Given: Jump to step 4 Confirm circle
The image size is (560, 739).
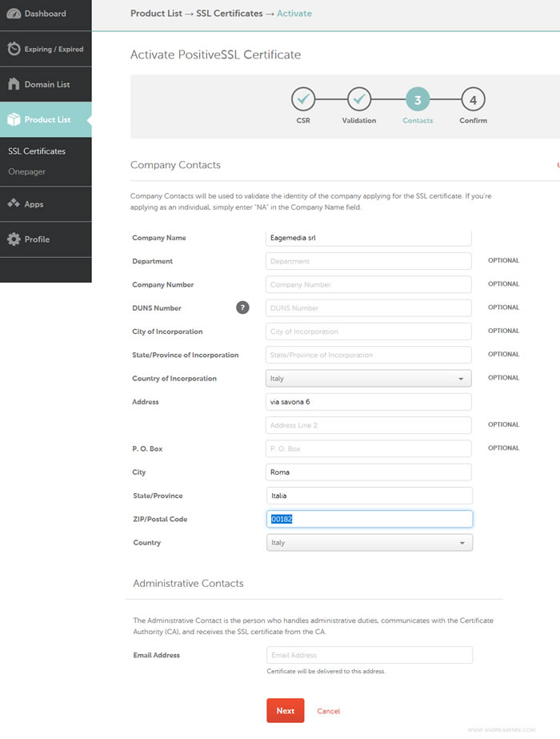Looking at the screenshot, I should pos(473,100).
